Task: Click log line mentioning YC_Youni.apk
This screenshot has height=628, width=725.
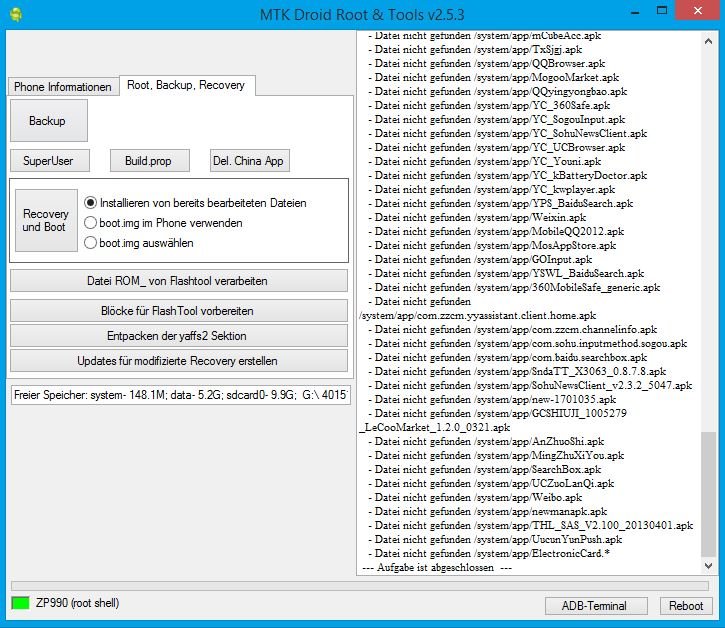Action: (485, 161)
